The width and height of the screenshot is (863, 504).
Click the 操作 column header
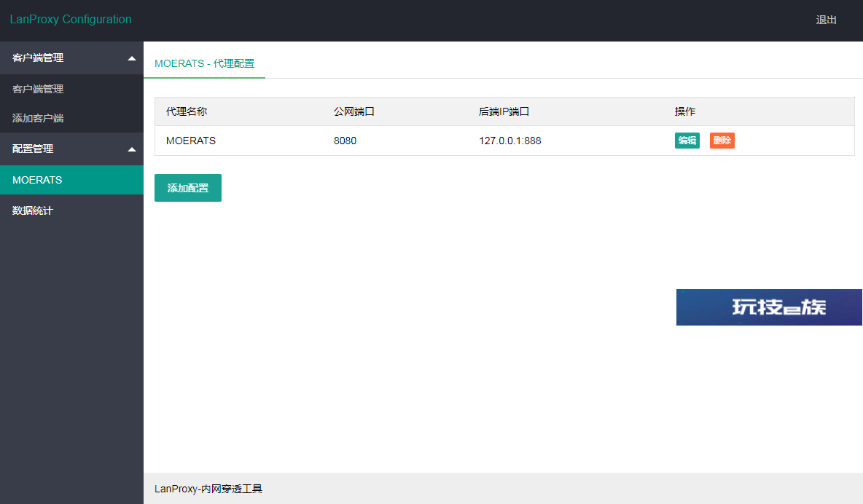685,111
